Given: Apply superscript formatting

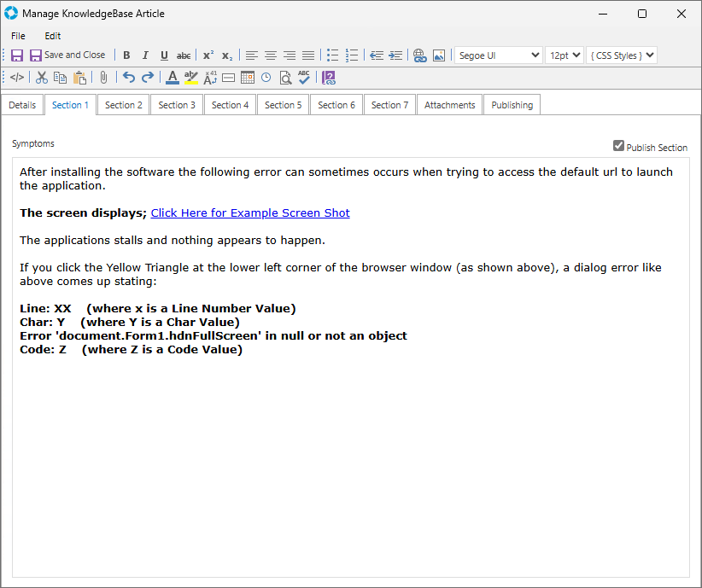Looking at the screenshot, I should coord(208,55).
